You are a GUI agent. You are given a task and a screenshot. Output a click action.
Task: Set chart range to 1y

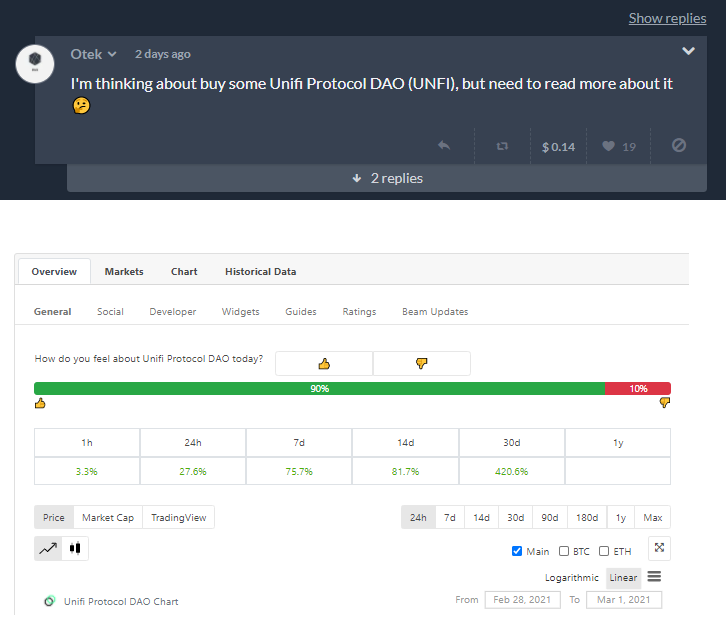tap(620, 518)
